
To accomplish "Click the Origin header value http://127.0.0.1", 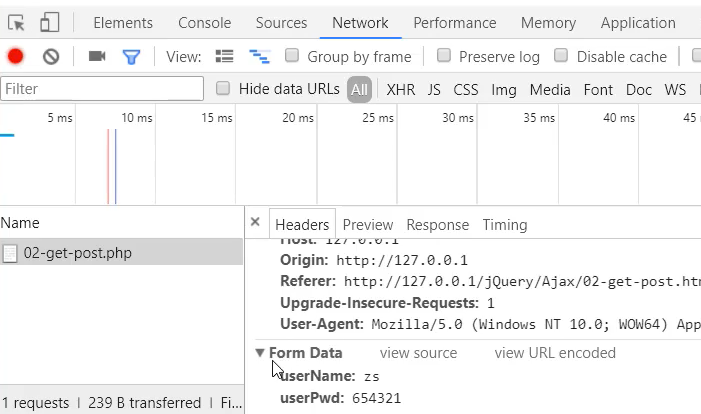I will [x=402, y=260].
